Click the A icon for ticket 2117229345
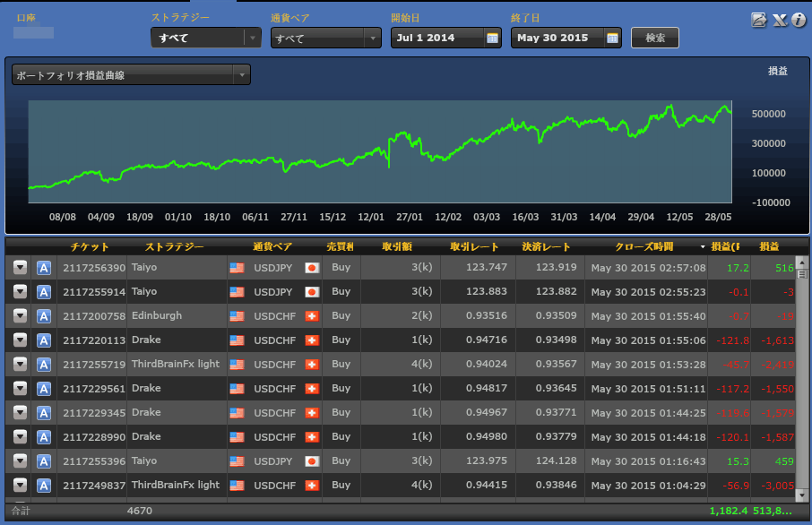Screen dimensions: 812x525 [x=44, y=413]
